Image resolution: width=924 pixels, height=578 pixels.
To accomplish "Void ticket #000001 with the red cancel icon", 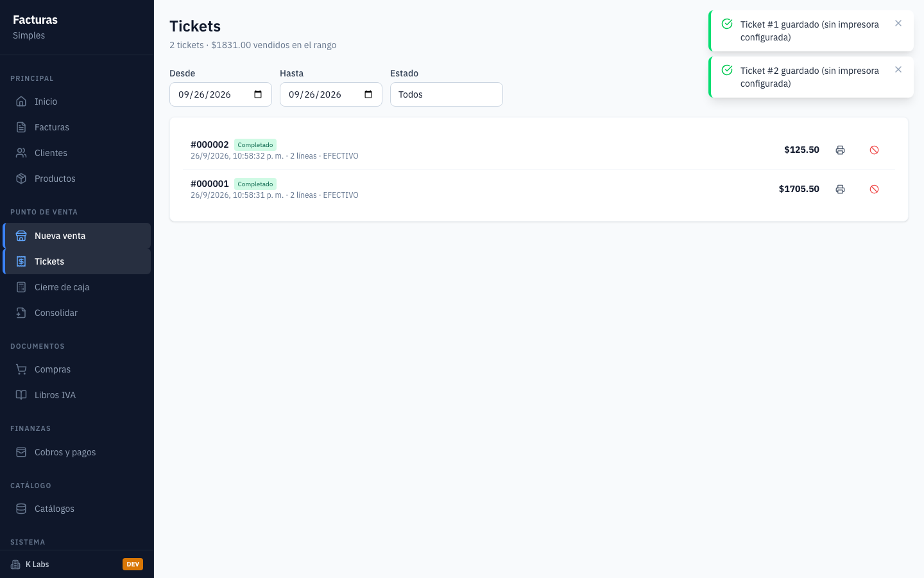I will coord(874,189).
